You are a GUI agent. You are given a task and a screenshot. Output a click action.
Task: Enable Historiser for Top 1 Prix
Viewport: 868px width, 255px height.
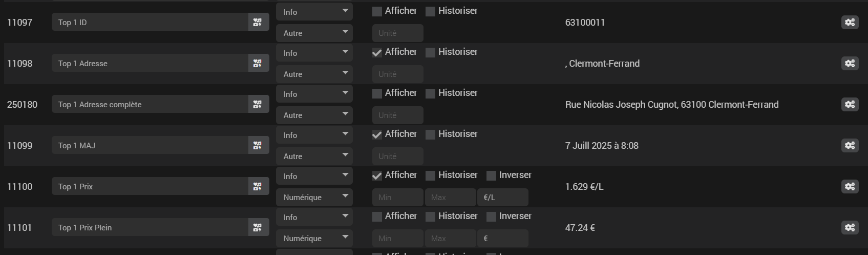pyautogui.click(x=430, y=175)
